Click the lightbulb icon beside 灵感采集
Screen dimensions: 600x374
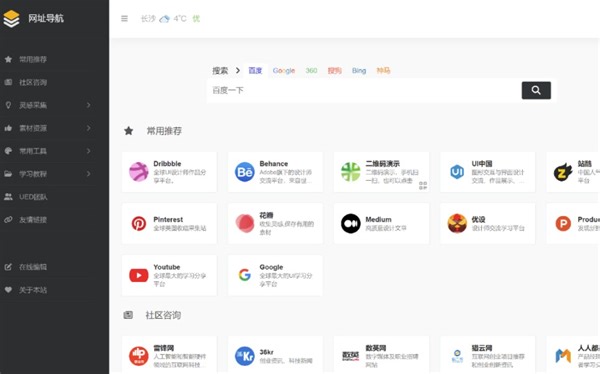coord(8,105)
